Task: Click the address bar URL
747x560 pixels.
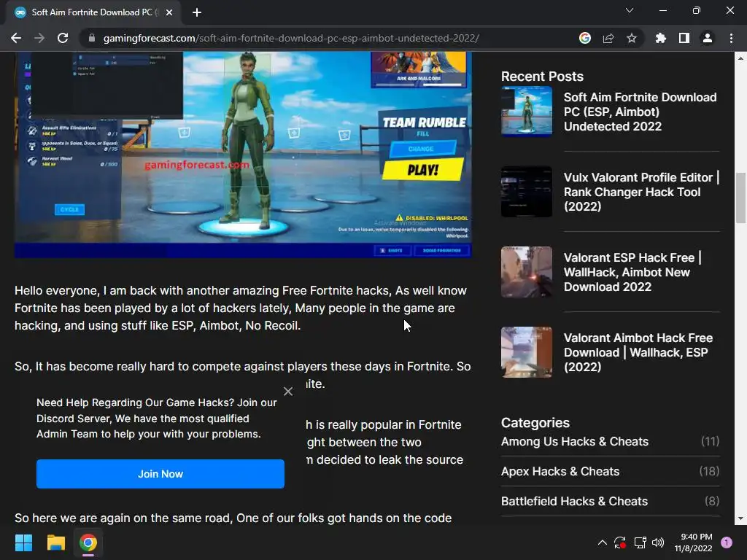Action: point(290,38)
